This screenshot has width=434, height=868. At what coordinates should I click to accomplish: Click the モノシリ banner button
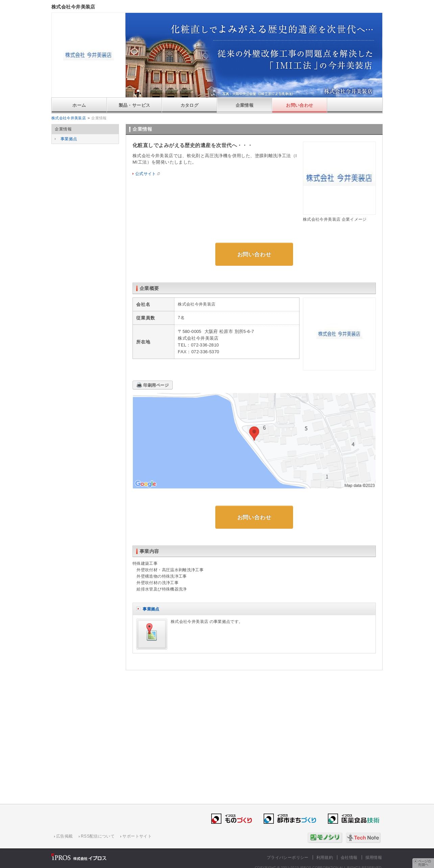[325, 837]
